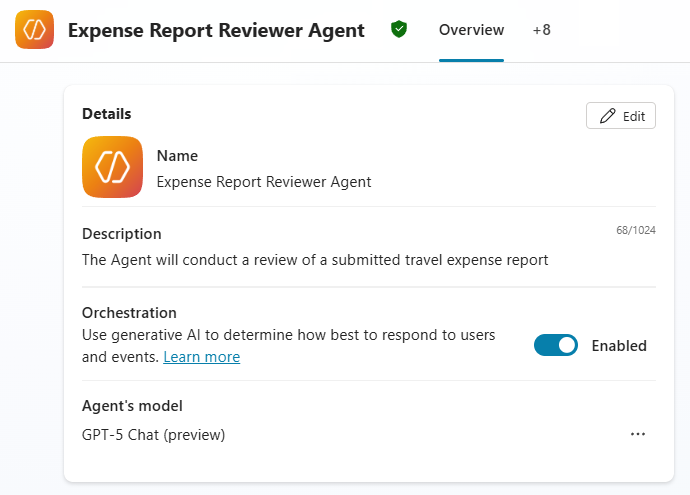The width and height of the screenshot is (690, 495).
Task: Select the Expense Report Reviewer Agent page title
Action: tap(216, 30)
